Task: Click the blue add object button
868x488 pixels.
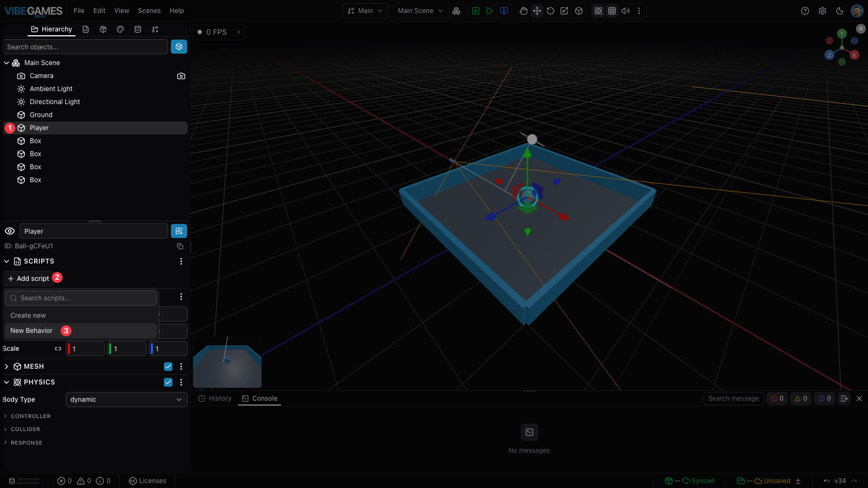Action: [x=179, y=47]
